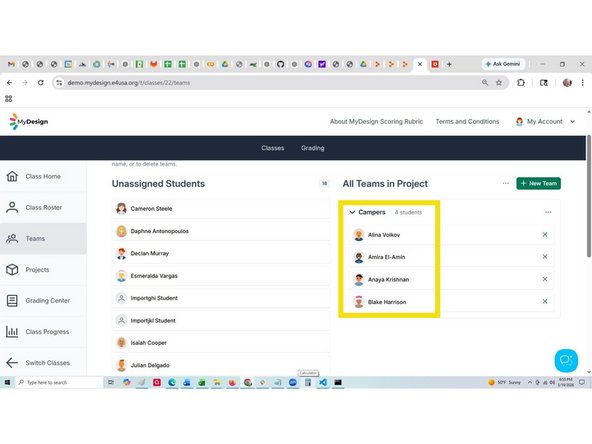Open the Grading Center icon
This screenshot has width=592, height=444.
[x=12, y=301]
